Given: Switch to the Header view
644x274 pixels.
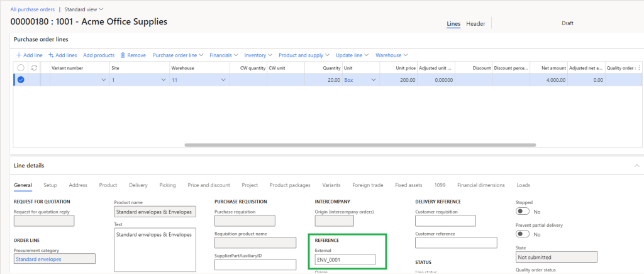Looking at the screenshot, I should pyautogui.click(x=475, y=24).
